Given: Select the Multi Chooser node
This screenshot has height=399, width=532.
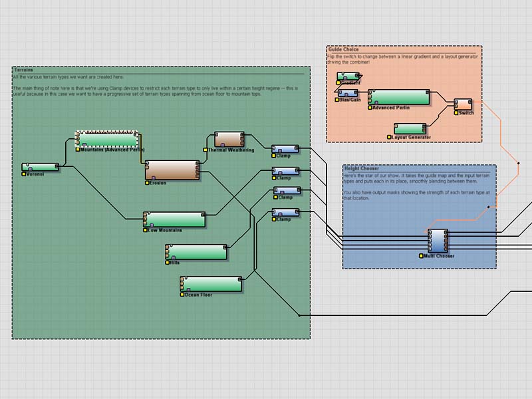Looking at the screenshot, I should click(438, 240).
